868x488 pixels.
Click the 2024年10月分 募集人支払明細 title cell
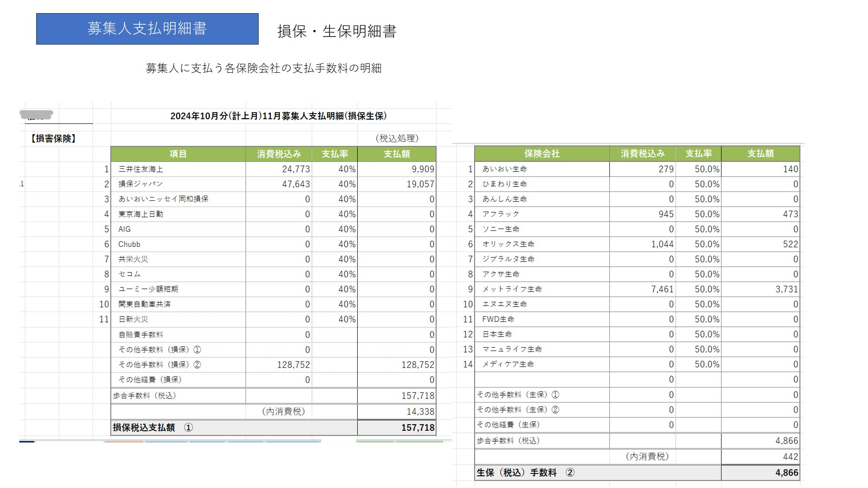(x=278, y=116)
